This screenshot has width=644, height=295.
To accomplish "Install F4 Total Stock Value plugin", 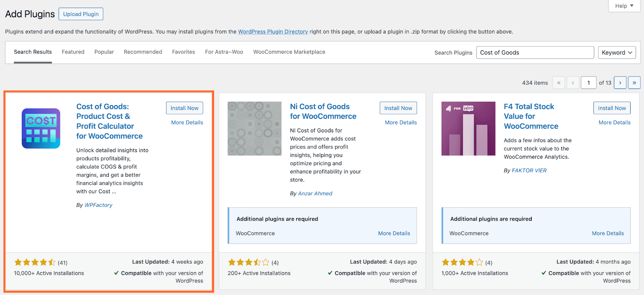I will [x=612, y=108].
